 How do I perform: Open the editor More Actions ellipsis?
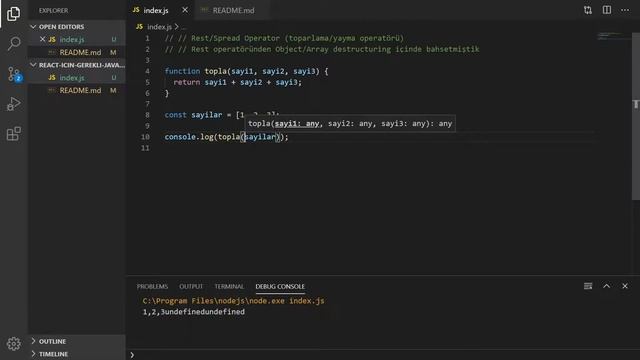coord(625,10)
